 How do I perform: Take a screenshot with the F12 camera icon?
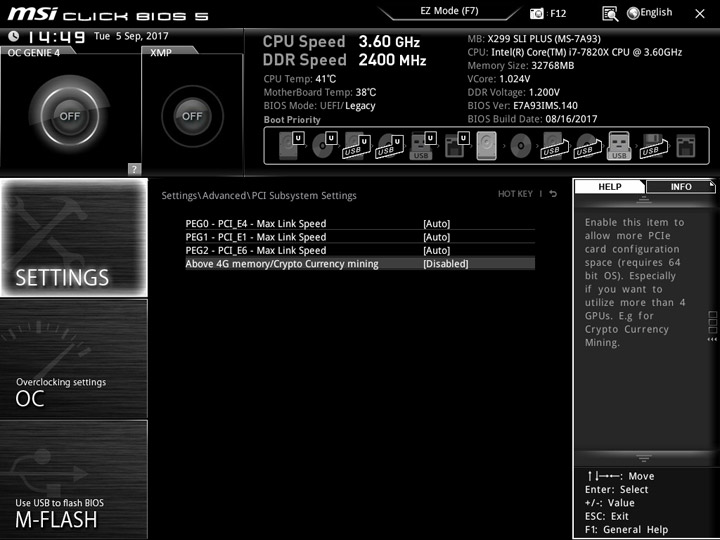click(x=536, y=14)
